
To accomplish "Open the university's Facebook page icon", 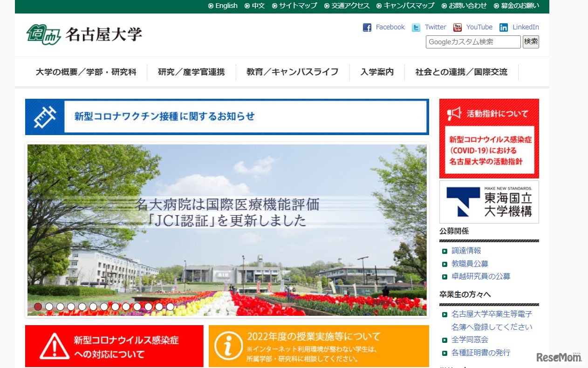I will pos(367,27).
